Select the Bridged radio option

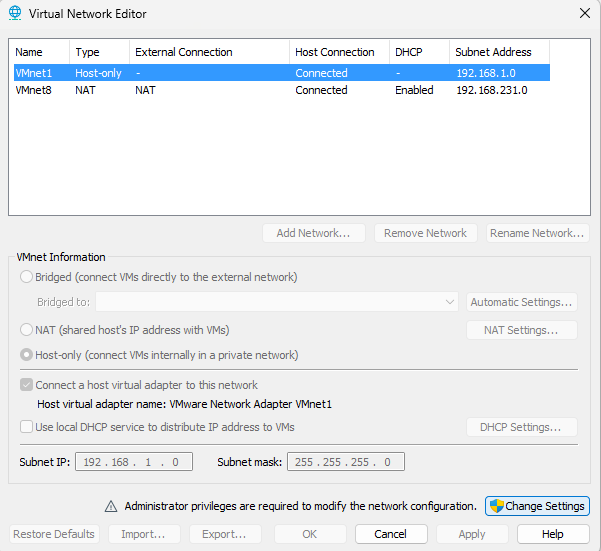click(26, 277)
